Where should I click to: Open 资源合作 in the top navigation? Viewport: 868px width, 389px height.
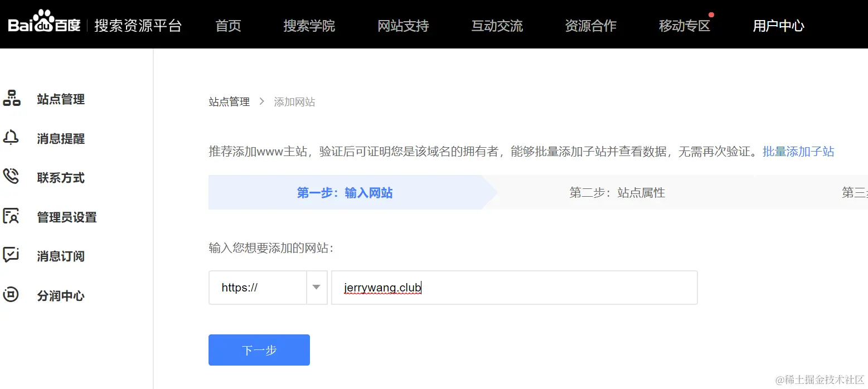591,26
